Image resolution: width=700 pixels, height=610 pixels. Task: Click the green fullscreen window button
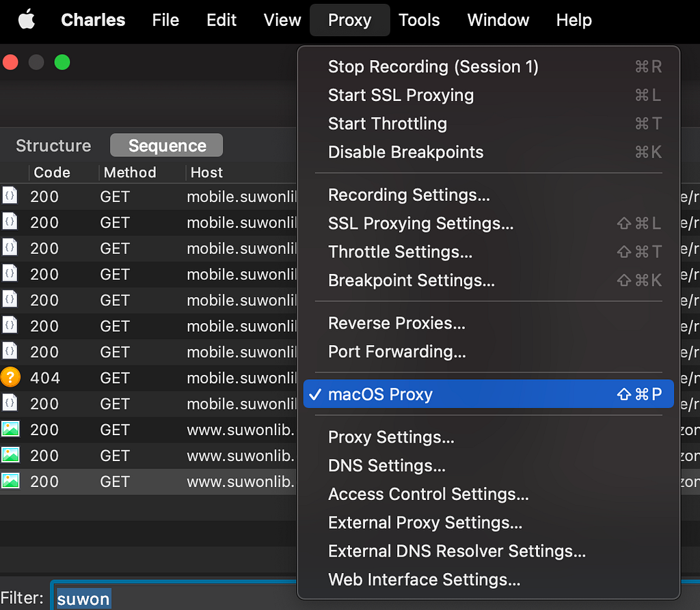(62, 62)
